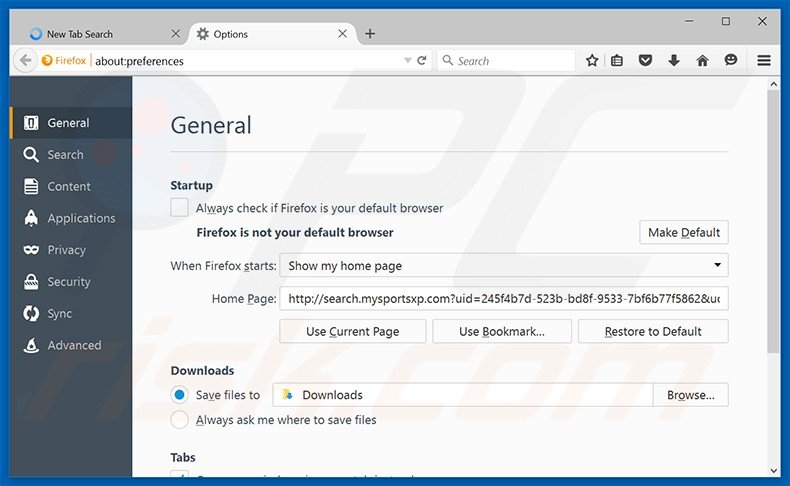Select the 'Save files to' radio button
Viewport: 790px width, 486px height.
[179, 395]
